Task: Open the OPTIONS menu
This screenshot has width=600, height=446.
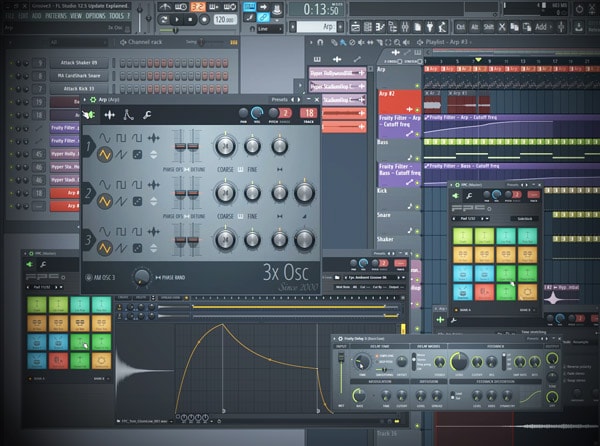Action: click(x=95, y=17)
